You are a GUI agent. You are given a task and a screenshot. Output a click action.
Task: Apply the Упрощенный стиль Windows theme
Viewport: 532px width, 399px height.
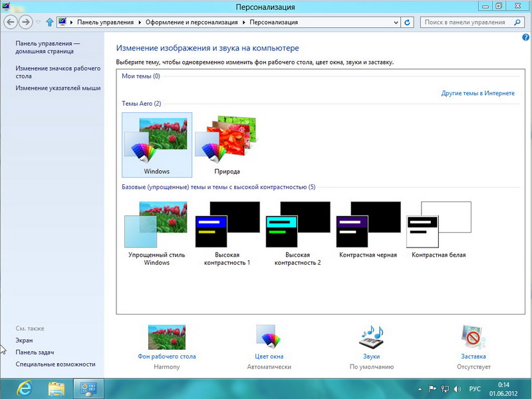[x=157, y=233]
